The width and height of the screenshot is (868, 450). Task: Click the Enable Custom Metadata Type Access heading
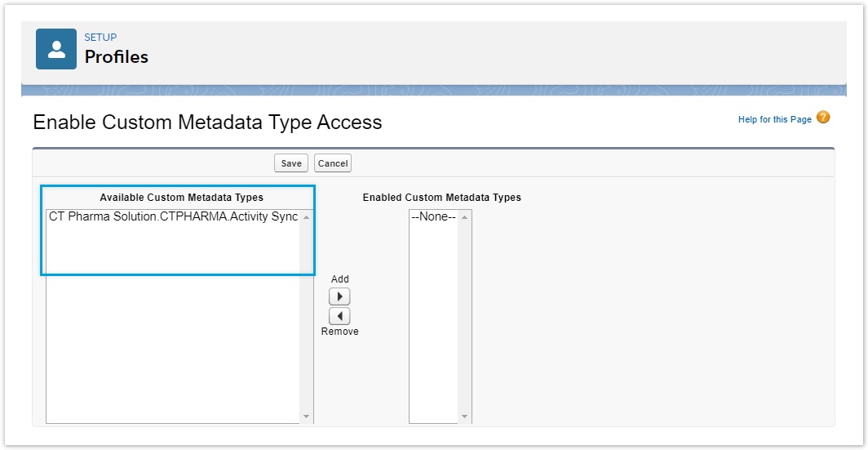point(207,123)
